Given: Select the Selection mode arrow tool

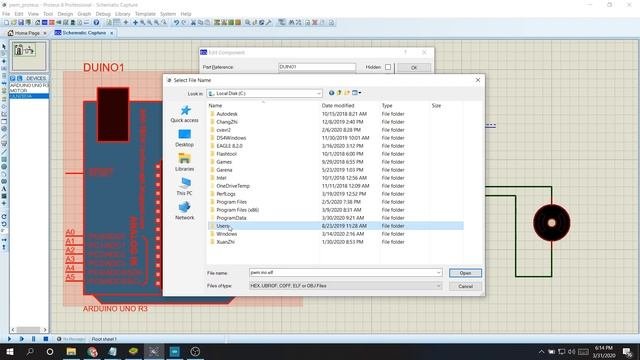Looking at the screenshot, I should (4, 47).
